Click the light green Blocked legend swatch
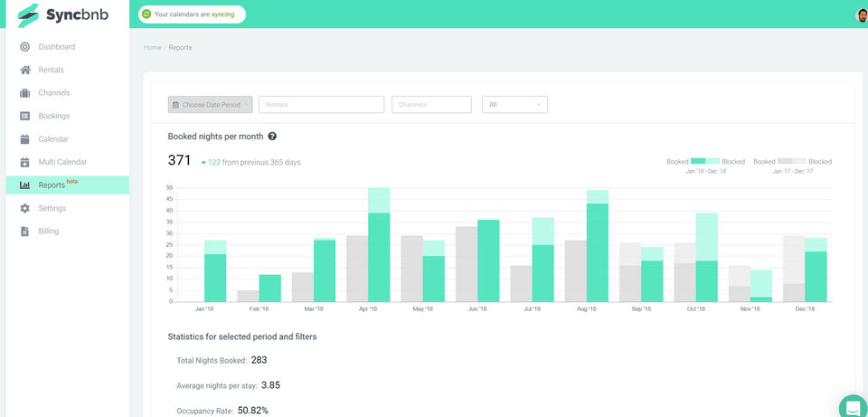This screenshot has width=868, height=417. click(712, 162)
